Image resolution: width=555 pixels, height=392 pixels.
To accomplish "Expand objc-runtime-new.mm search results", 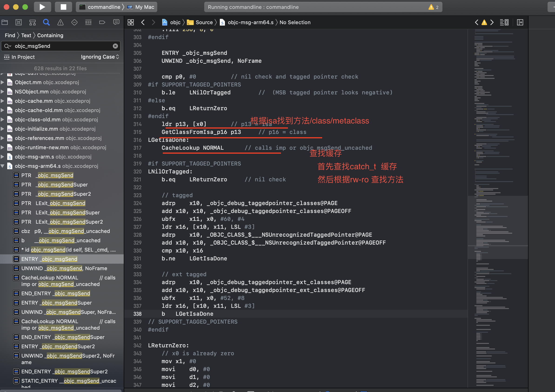I will (x=2, y=147).
